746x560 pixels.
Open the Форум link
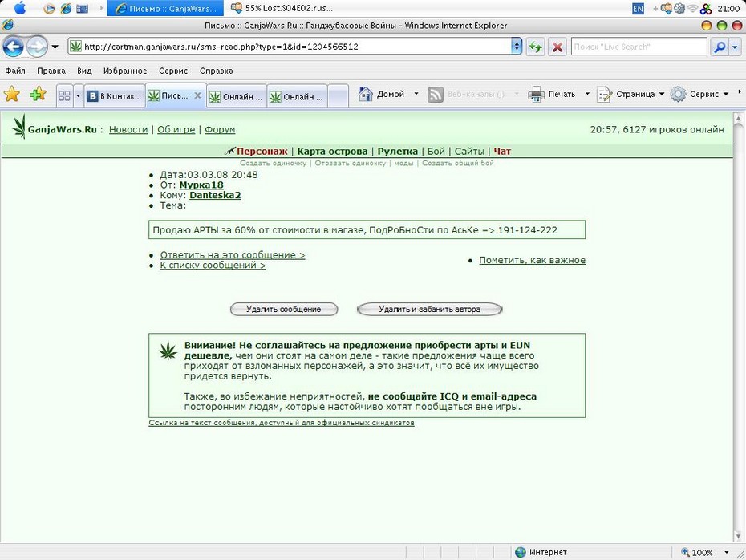click(x=220, y=129)
